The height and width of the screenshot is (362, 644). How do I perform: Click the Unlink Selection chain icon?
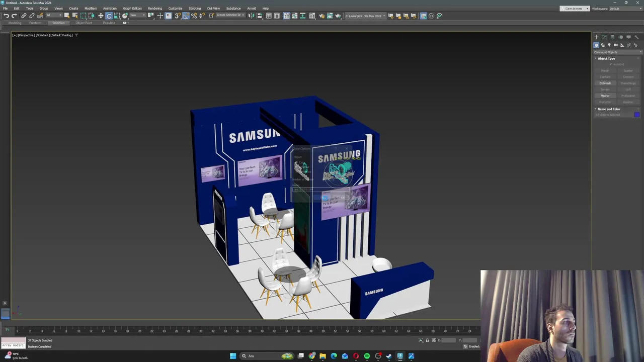point(32,16)
